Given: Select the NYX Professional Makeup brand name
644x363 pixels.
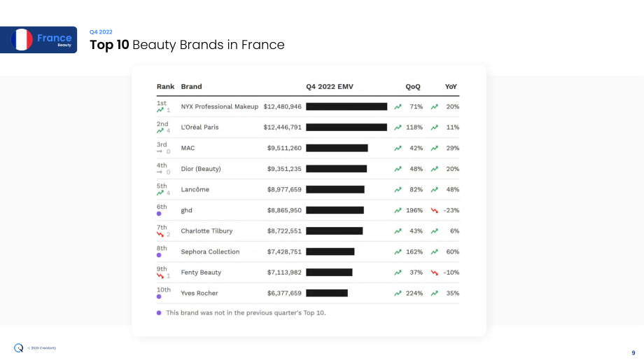Looking at the screenshot, I should [220, 107].
